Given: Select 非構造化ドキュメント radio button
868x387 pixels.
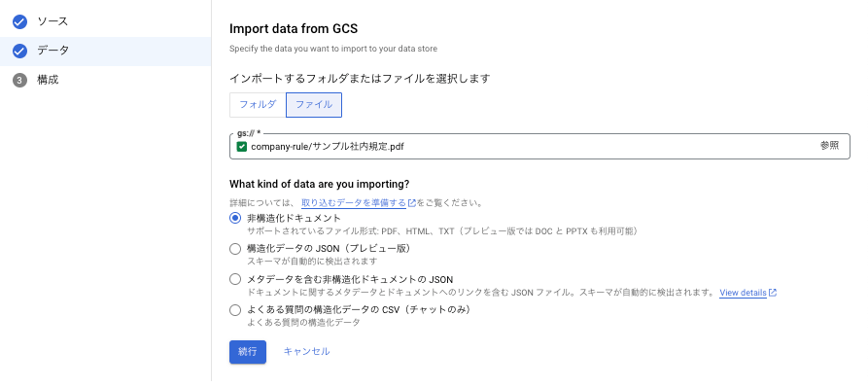Looking at the screenshot, I should pyautogui.click(x=235, y=218).
